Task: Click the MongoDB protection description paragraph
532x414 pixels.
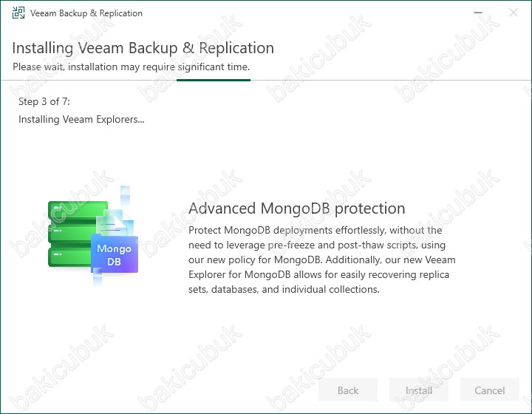Action: [321, 259]
